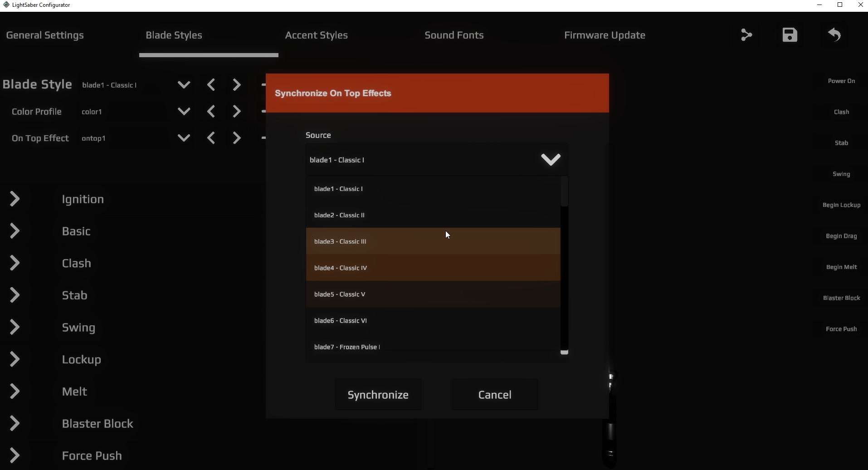Select previous Color Profile with left arrow
The height and width of the screenshot is (470, 868).
[x=211, y=112]
